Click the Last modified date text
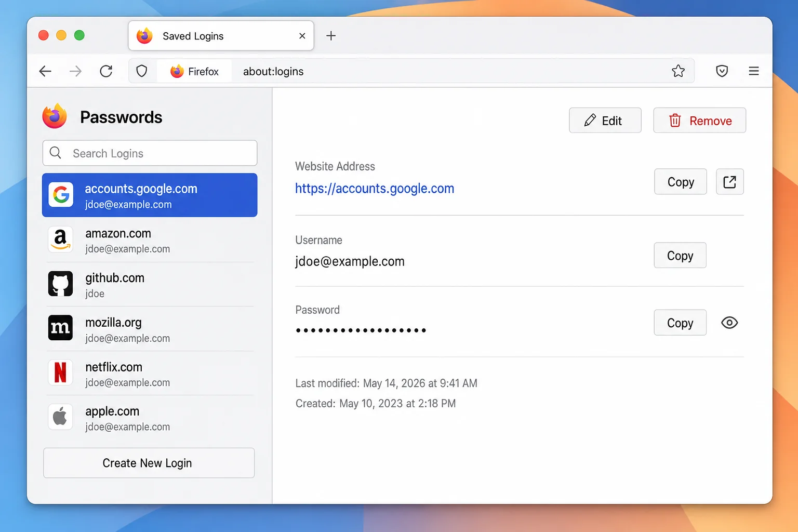 pos(386,383)
